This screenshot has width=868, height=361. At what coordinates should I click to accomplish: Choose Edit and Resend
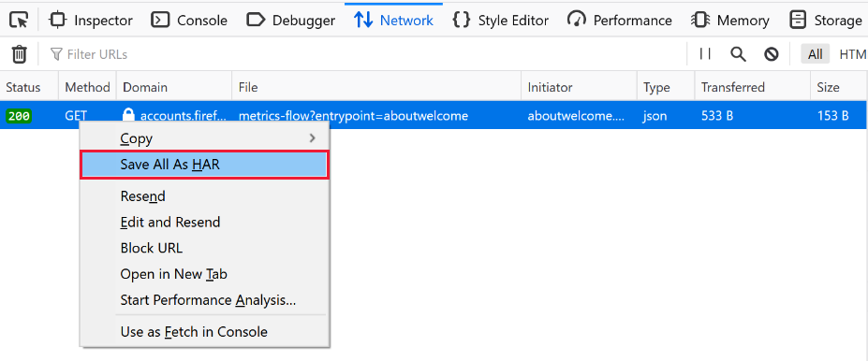coord(204,222)
